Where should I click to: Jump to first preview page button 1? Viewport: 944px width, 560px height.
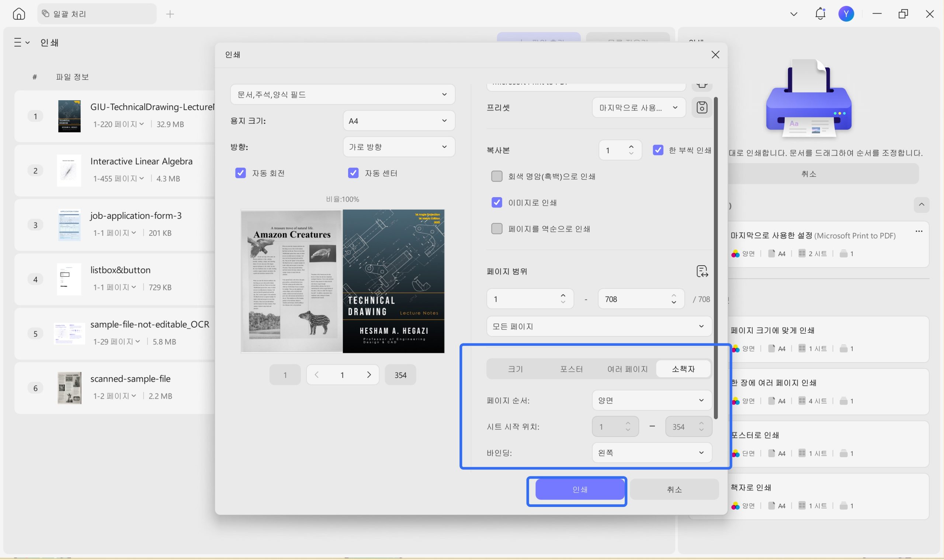click(x=285, y=375)
